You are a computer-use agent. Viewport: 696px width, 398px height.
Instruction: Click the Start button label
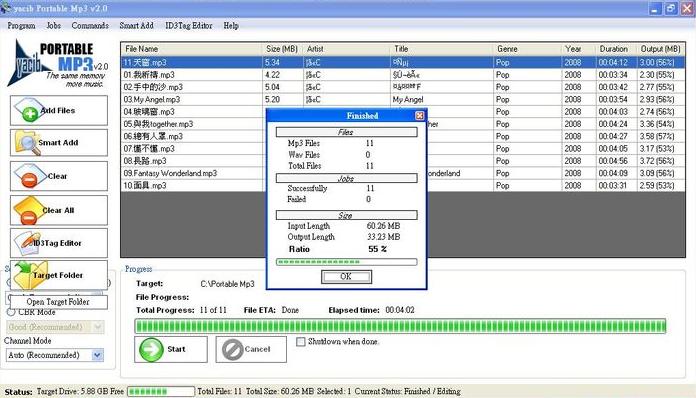(176, 349)
